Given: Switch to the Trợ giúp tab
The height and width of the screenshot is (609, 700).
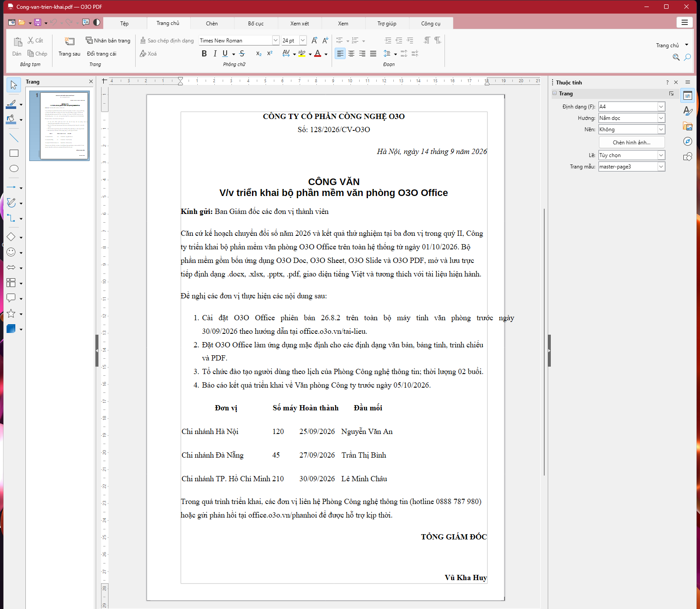Looking at the screenshot, I should point(387,23).
